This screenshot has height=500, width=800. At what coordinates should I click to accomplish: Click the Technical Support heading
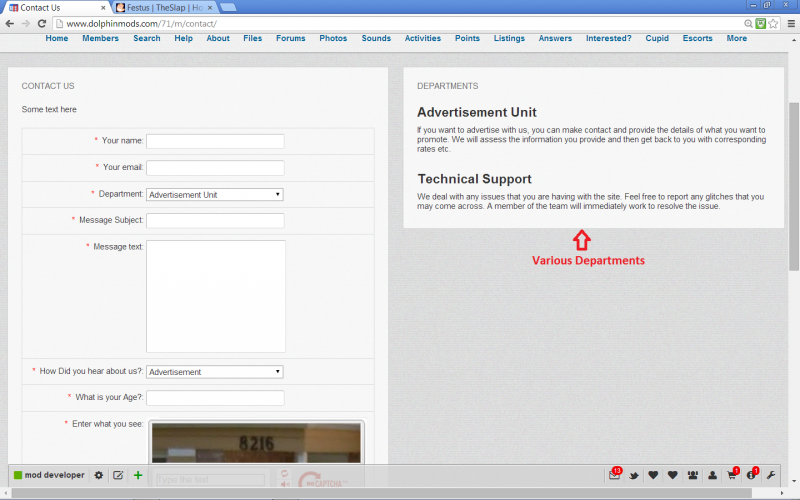[474, 179]
